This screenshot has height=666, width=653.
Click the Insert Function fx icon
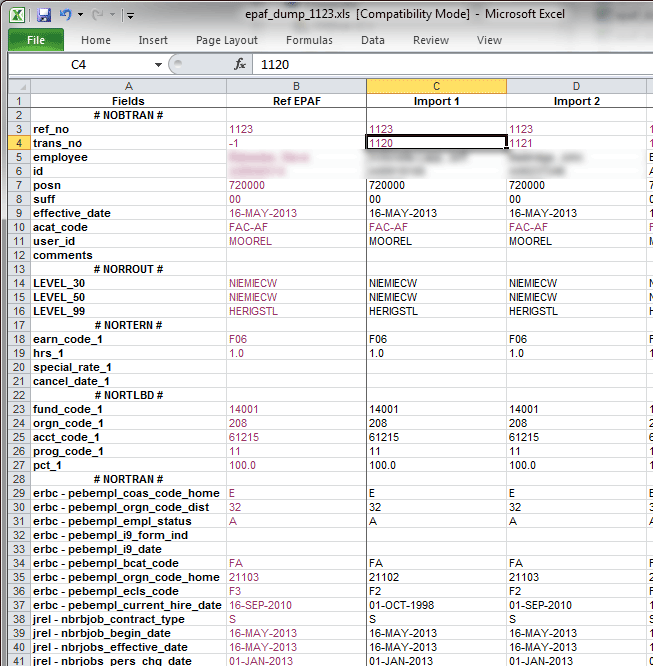click(x=240, y=64)
